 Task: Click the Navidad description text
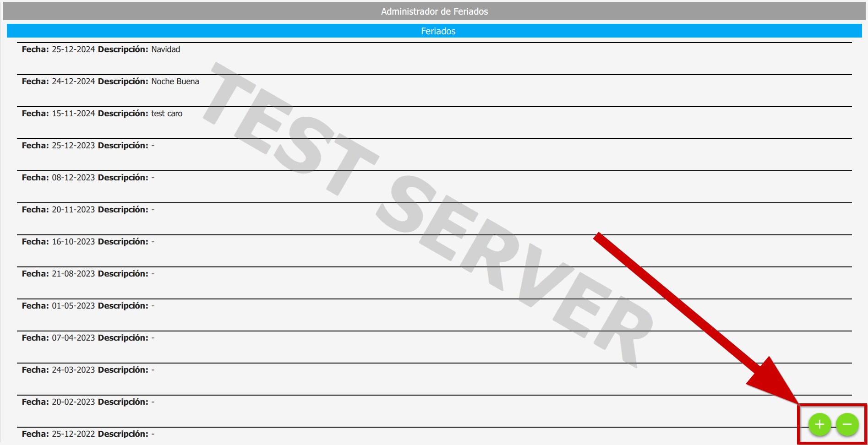click(165, 49)
